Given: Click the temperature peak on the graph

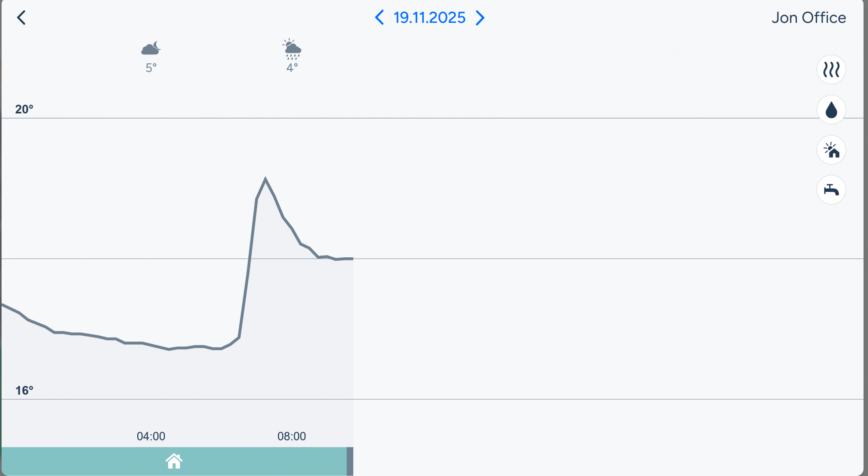Looking at the screenshot, I should point(265,179).
